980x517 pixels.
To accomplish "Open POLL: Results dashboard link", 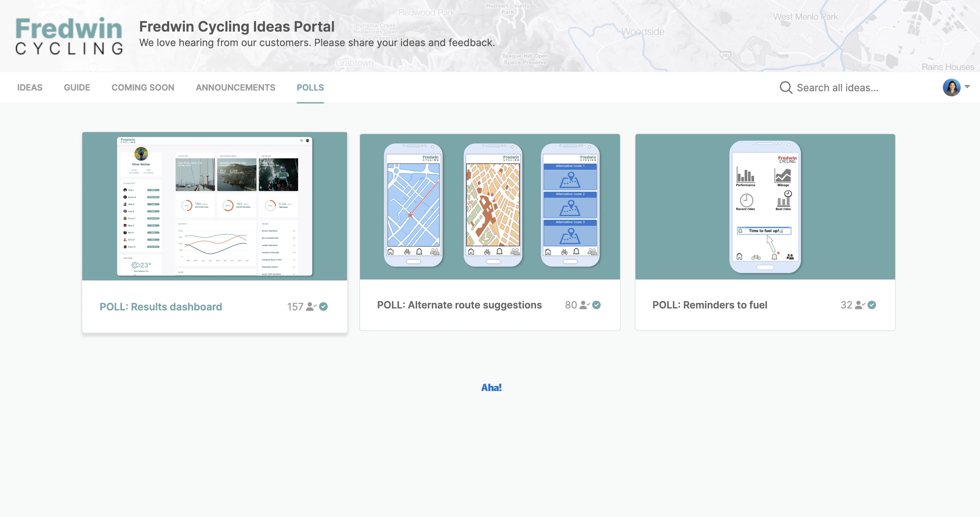I will 161,307.
